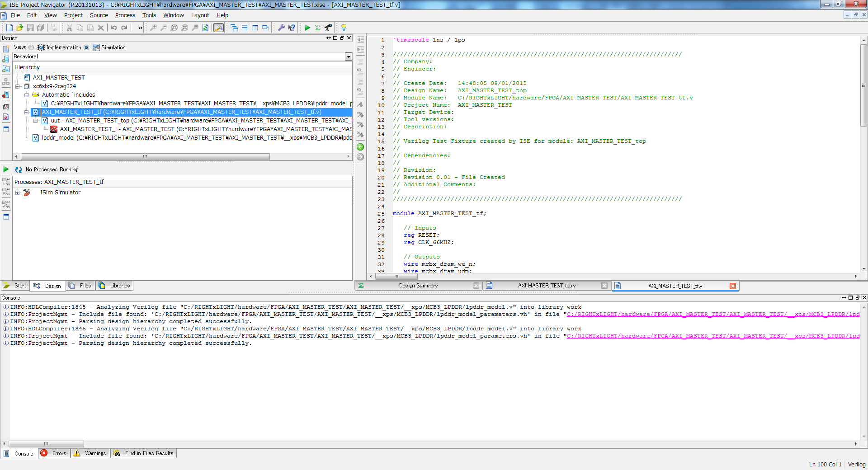This screenshot has height=470, width=868.
Task: Open the Source menu
Action: [99, 15]
